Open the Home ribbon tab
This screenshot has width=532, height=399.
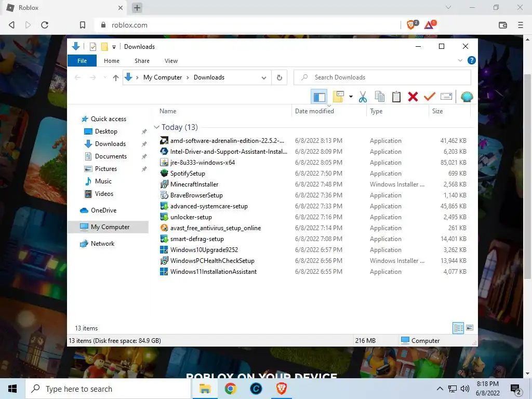112,61
